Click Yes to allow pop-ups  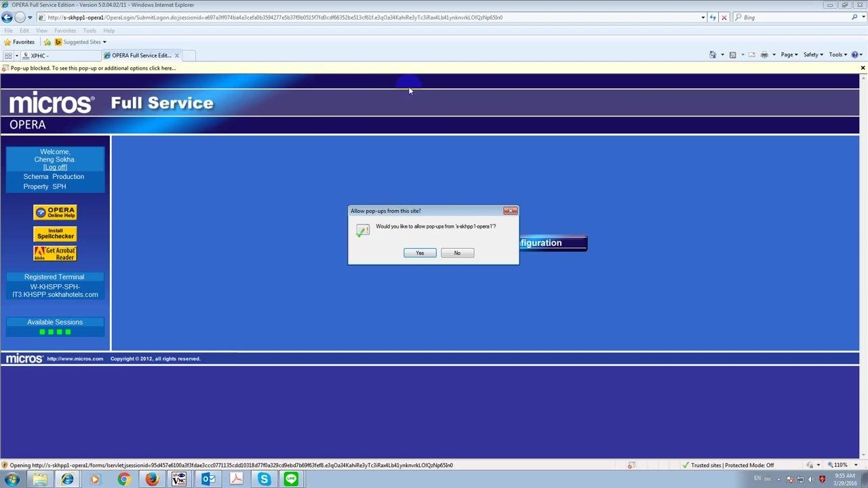click(420, 253)
